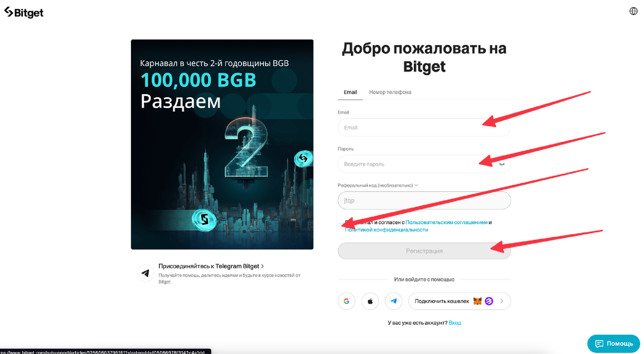Toggle password visibility eye icon

point(502,164)
